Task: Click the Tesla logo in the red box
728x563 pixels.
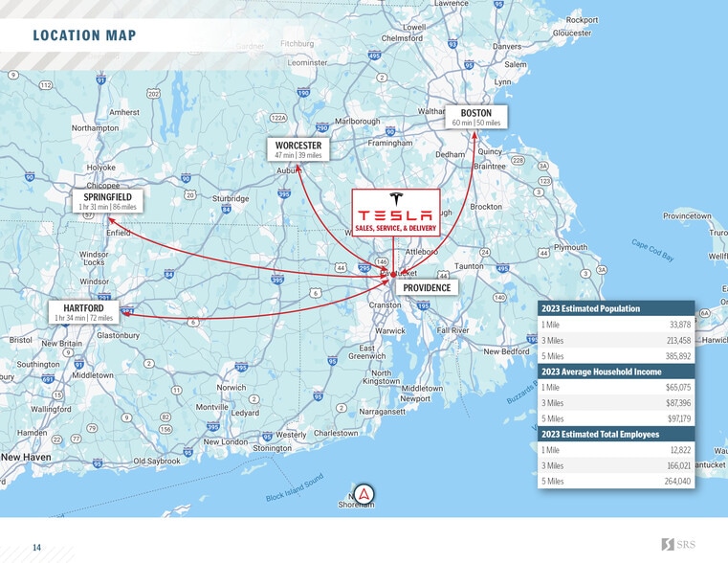Action: [x=395, y=210]
